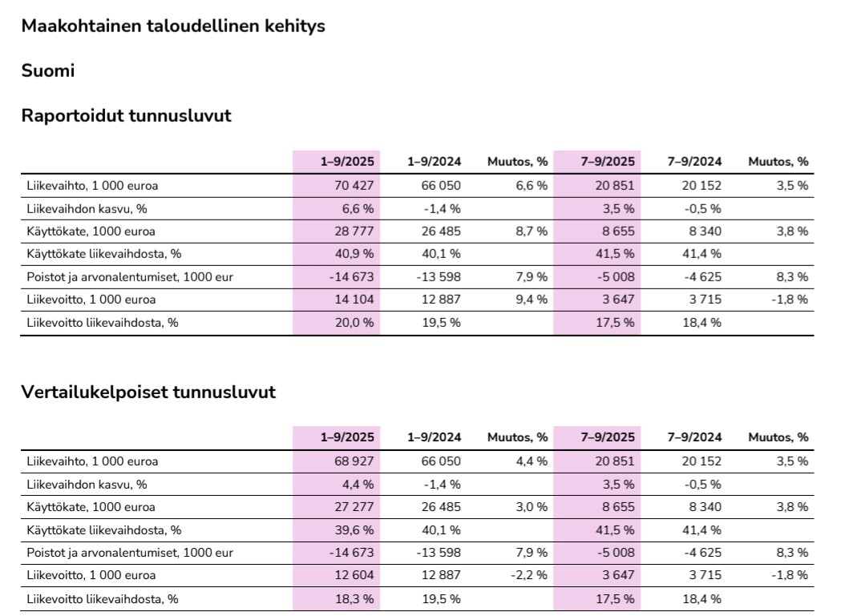The height and width of the screenshot is (616, 865).
Task: Click the 'Maakohtainen taloudellinen kehitys' heading
Action: (x=173, y=26)
